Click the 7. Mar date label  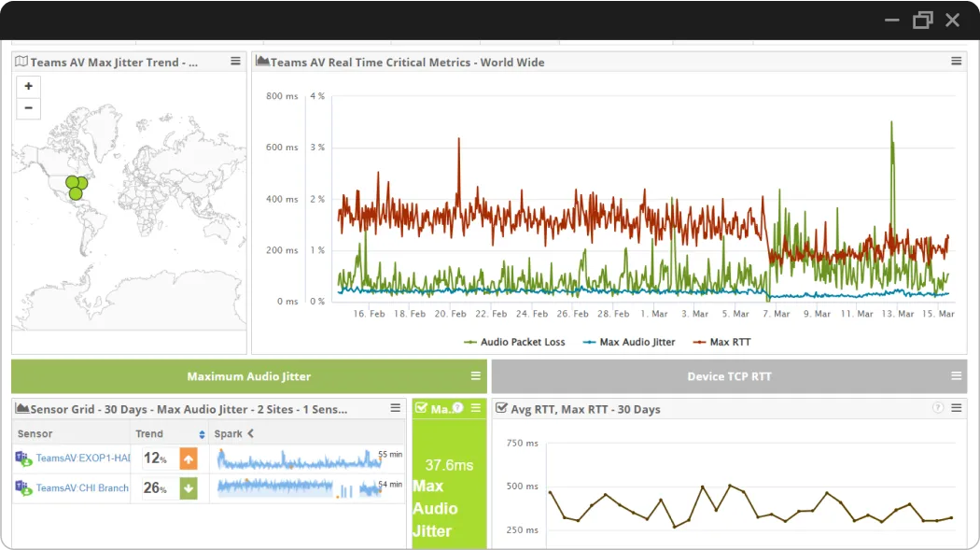[776, 314]
